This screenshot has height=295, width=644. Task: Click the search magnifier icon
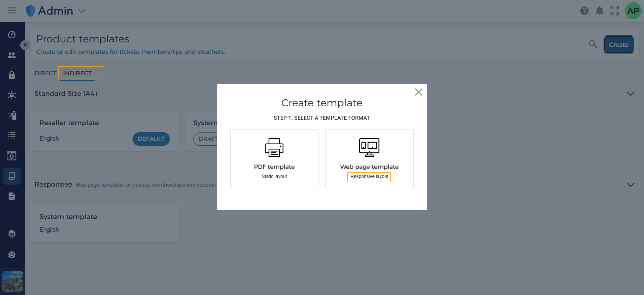tap(593, 44)
